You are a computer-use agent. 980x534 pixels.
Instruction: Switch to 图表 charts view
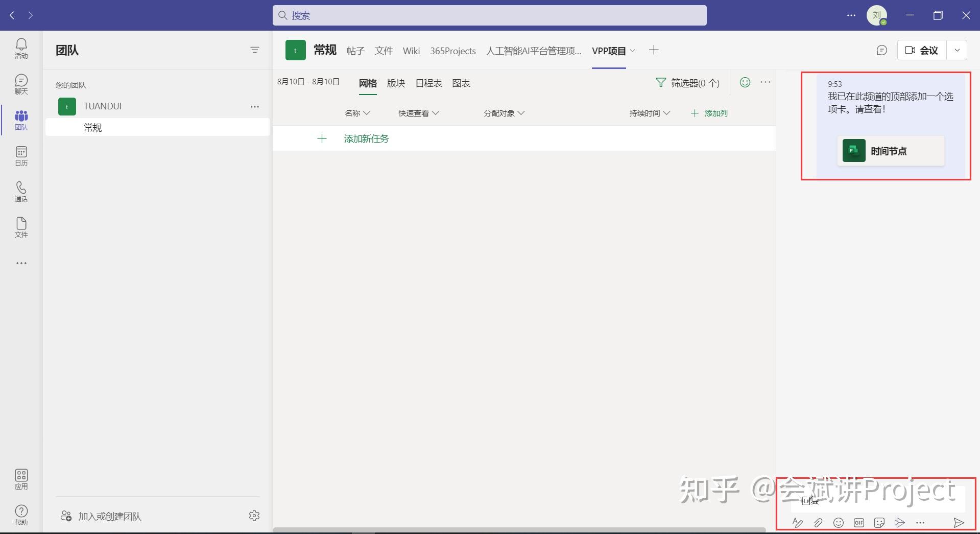click(461, 83)
